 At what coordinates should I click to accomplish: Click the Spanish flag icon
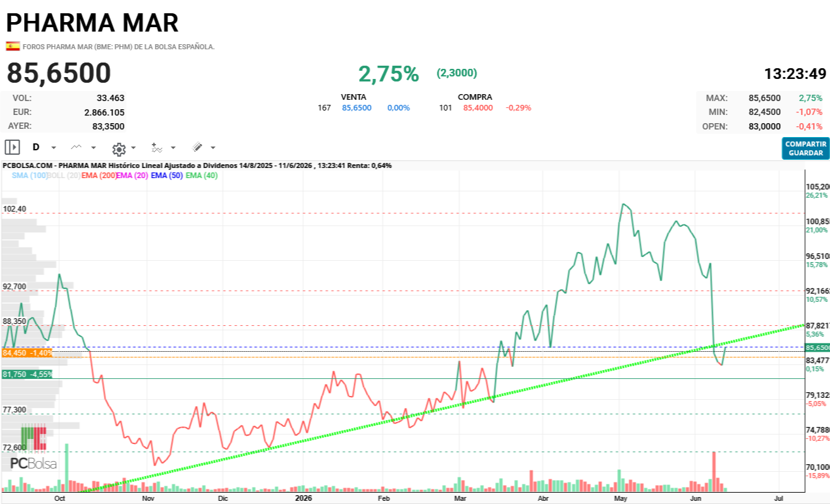point(13,46)
